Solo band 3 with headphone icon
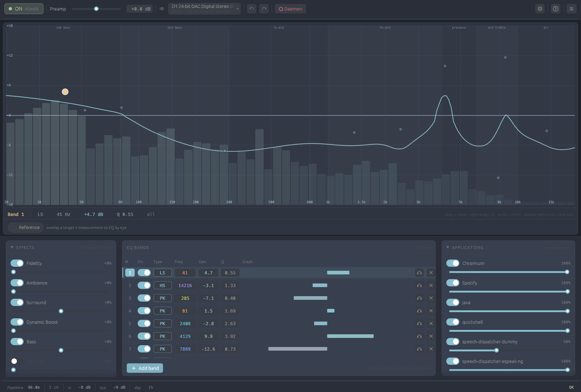 pos(419,298)
